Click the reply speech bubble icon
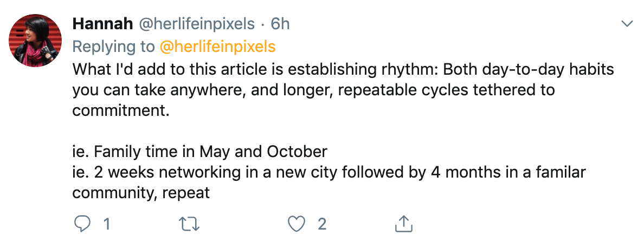The image size is (644, 248). [82, 224]
